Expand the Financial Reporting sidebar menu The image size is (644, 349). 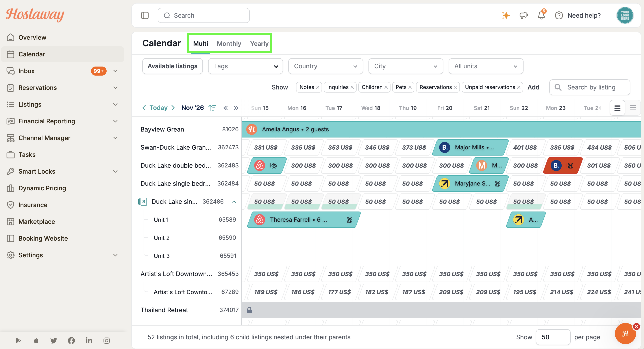coord(115,121)
